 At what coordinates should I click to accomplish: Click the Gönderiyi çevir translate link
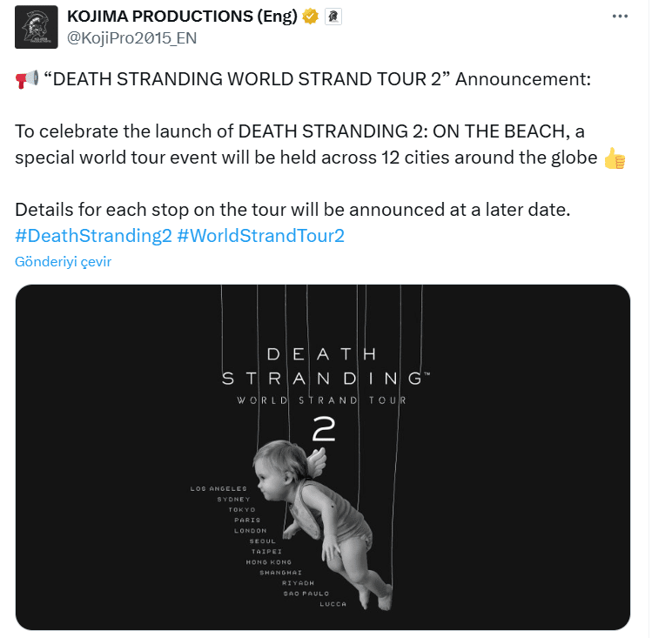click(x=63, y=261)
